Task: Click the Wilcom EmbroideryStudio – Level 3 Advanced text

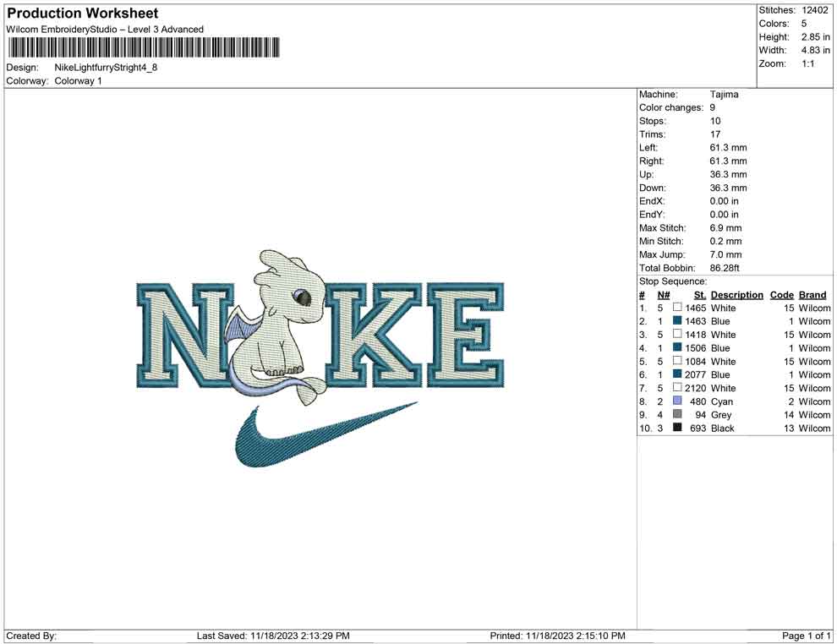Action: [x=105, y=30]
